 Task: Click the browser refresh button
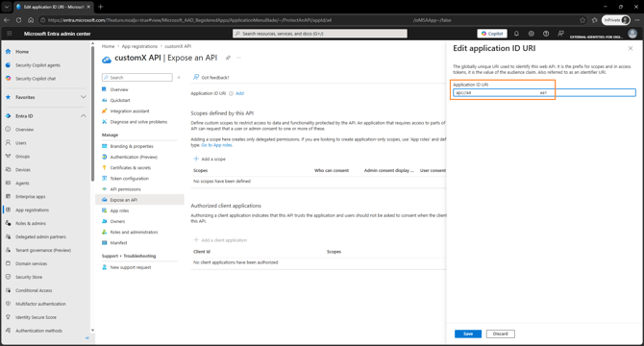pyautogui.click(x=19, y=20)
